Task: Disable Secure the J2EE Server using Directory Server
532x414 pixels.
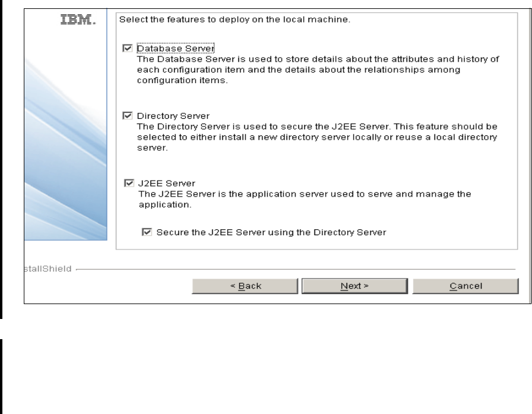Action: pyautogui.click(x=147, y=232)
